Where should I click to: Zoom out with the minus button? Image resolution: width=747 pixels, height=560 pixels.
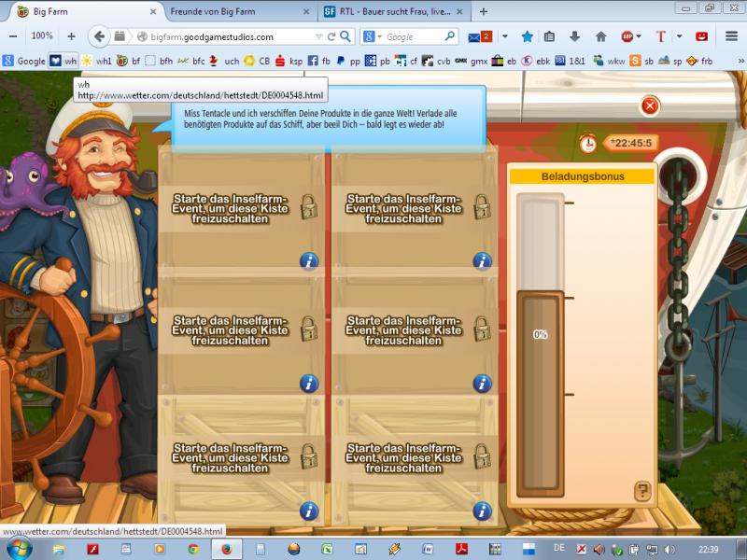pyautogui.click(x=13, y=36)
